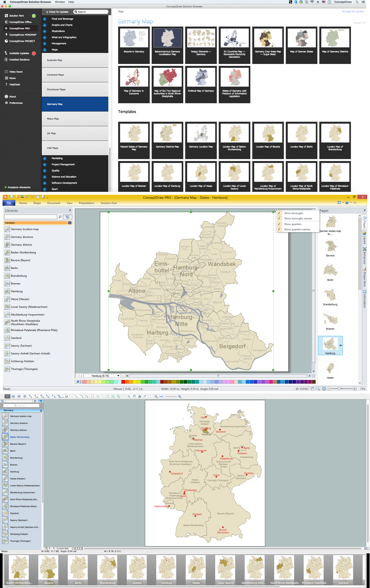Image resolution: width=370 pixels, height=588 pixels.
Task: Select the arrow pointer tool in Mac toolbar
Action: point(7,396)
